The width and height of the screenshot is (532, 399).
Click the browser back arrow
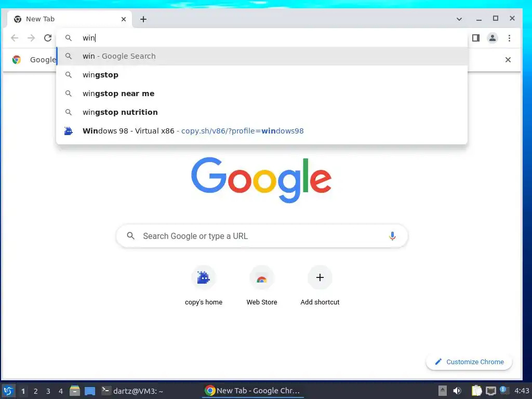(15, 38)
